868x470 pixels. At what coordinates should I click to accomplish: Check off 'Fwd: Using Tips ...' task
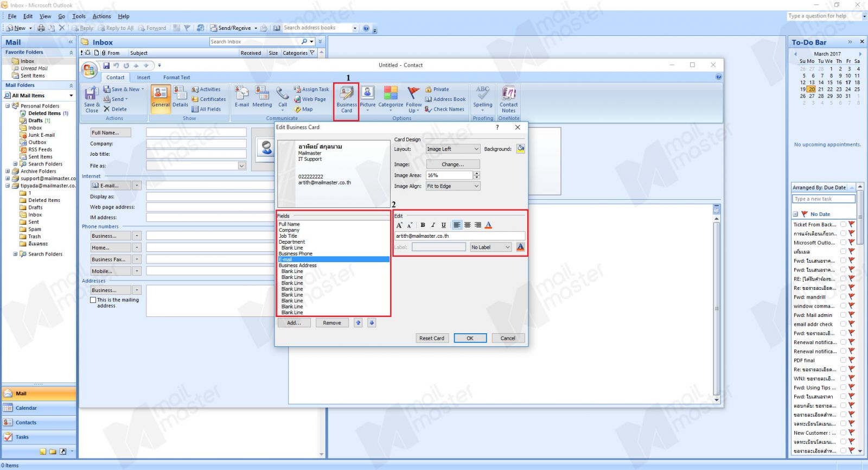click(x=843, y=388)
